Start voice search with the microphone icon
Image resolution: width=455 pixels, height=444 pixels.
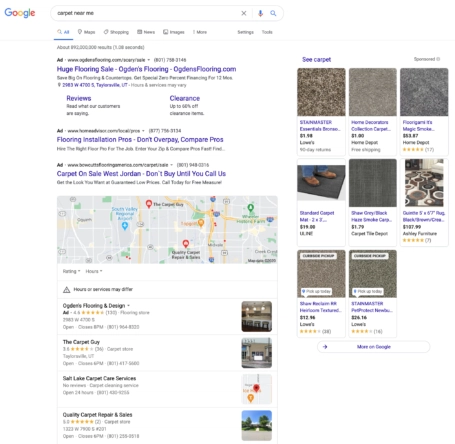click(x=260, y=13)
